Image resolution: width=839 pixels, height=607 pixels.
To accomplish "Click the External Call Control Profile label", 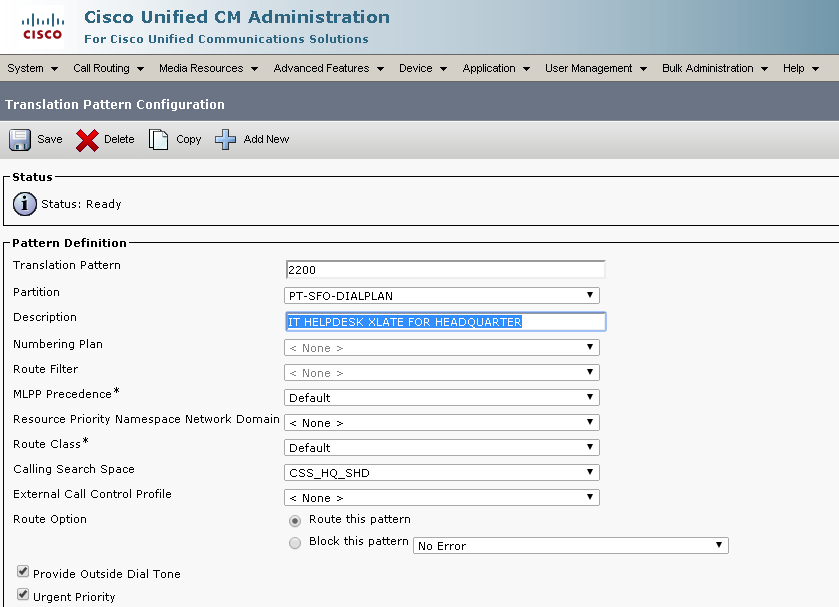I will pyautogui.click(x=92, y=494).
